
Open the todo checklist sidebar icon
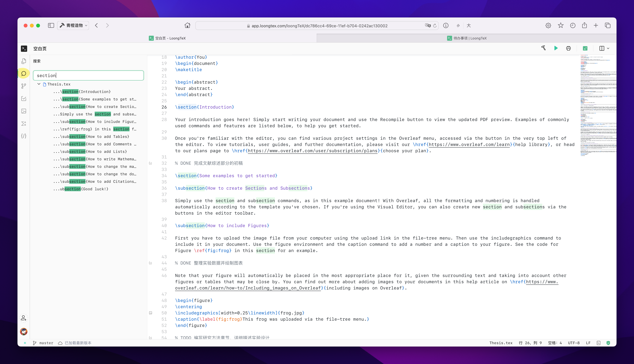coord(24,99)
